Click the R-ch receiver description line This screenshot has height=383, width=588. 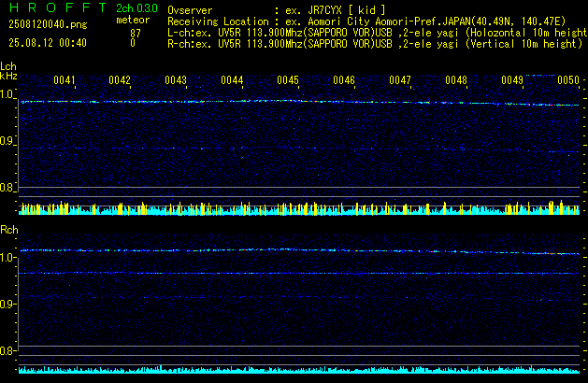(375, 44)
